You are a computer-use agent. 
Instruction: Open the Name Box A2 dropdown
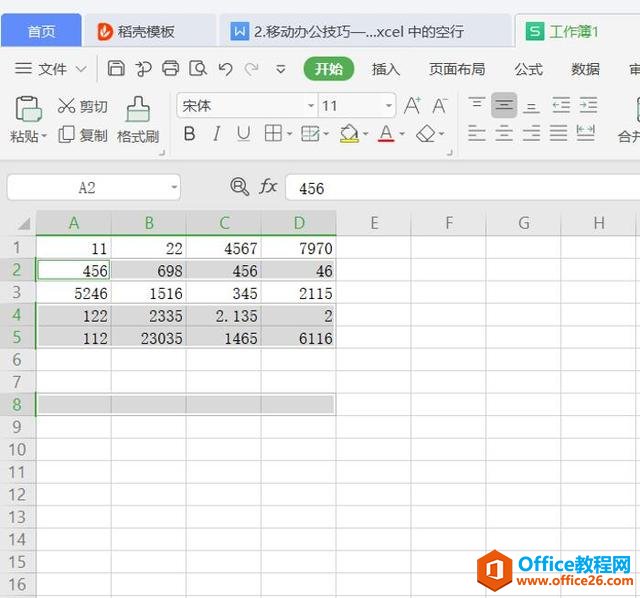174,187
